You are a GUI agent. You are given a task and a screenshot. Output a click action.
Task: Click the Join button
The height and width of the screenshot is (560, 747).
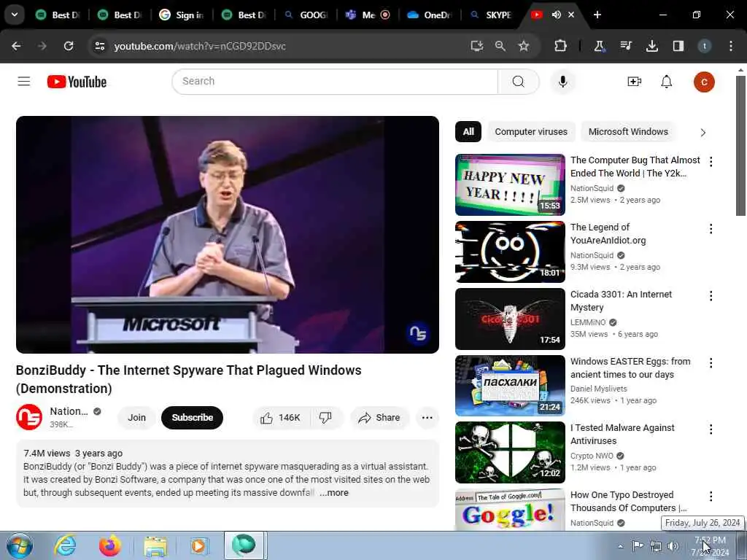136,418
